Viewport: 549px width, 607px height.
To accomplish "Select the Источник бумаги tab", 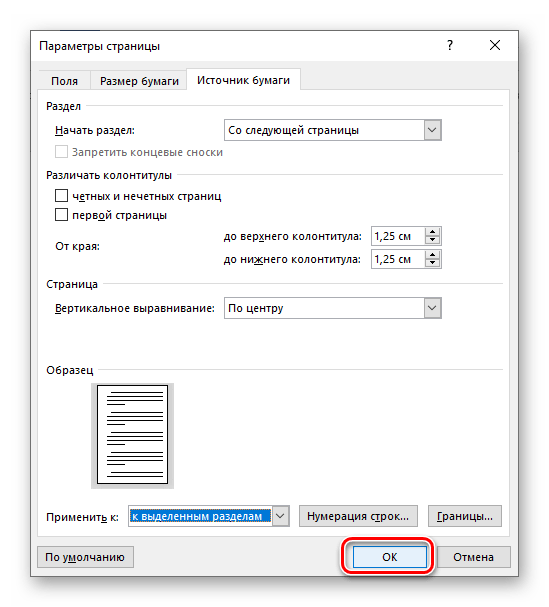I will click(x=243, y=80).
